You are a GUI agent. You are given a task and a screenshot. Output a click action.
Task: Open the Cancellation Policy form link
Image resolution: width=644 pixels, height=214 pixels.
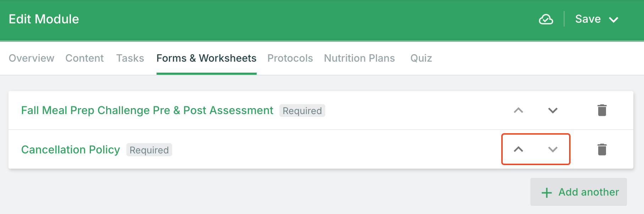(71, 150)
